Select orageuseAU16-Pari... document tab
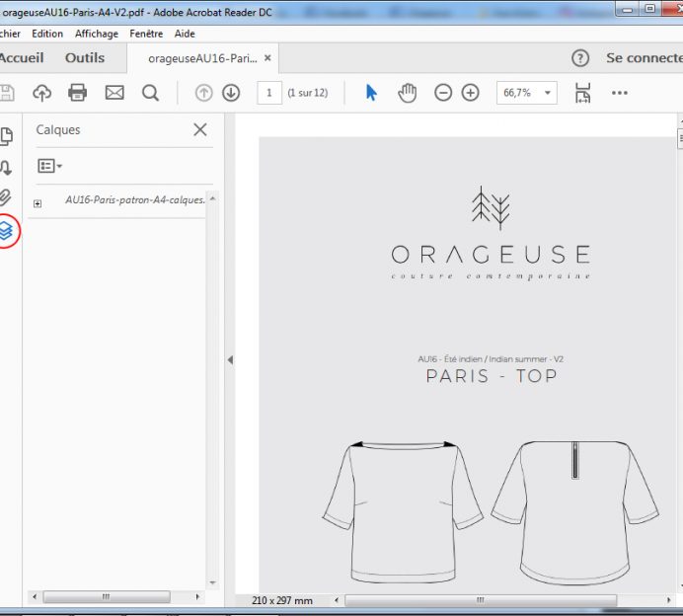The width and height of the screenshot is (683, 616). (202, 58)
